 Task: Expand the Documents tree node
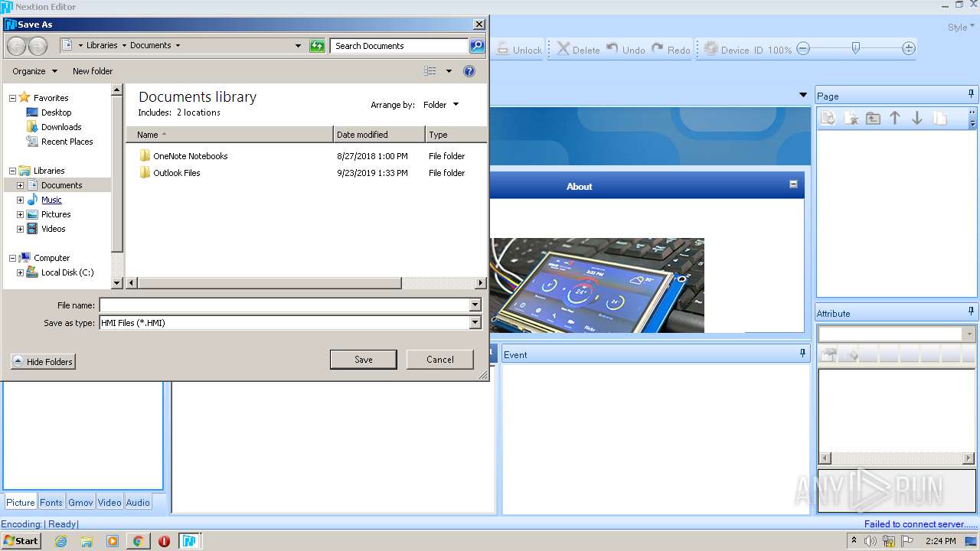click(20, 185)
